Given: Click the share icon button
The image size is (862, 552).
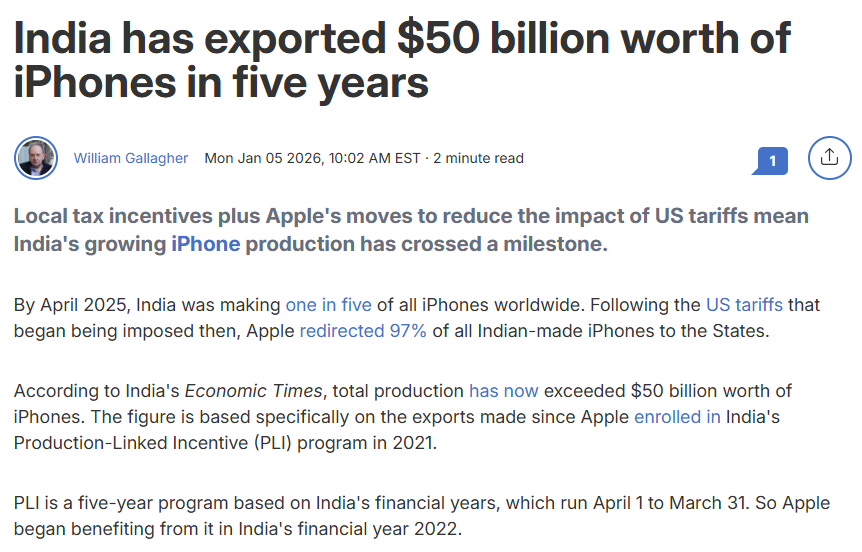Looking at the screenshot, I should click(829, 158).
